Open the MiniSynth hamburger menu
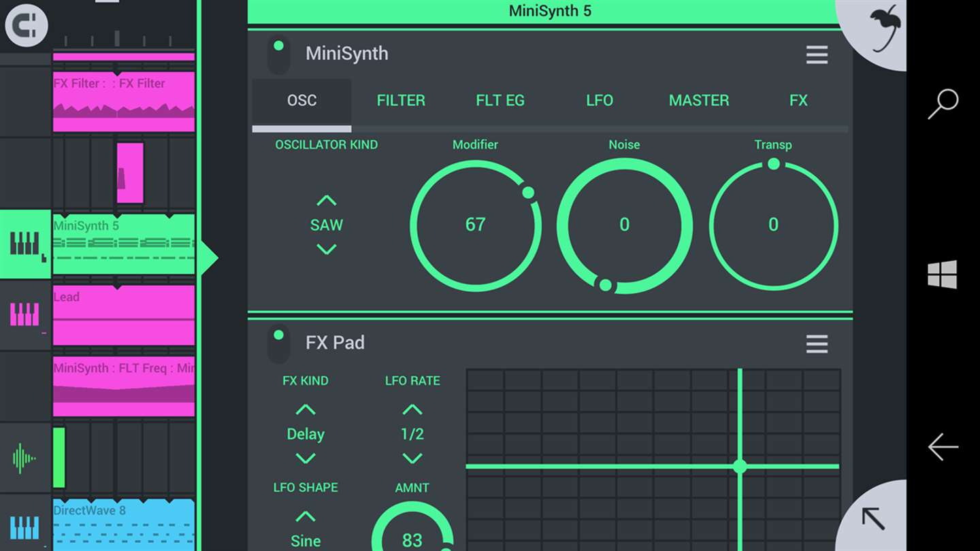980x551 pixels. (x=817, y=54)
